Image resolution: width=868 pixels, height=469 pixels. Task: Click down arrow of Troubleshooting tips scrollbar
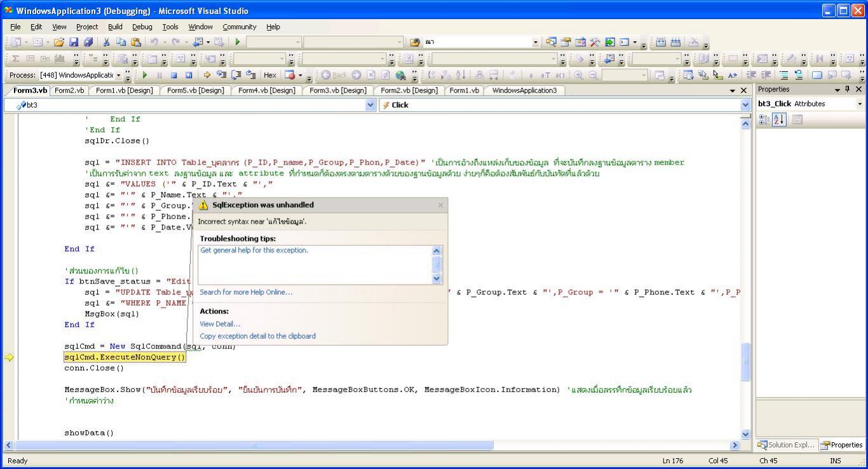click(x=436, y=278)
